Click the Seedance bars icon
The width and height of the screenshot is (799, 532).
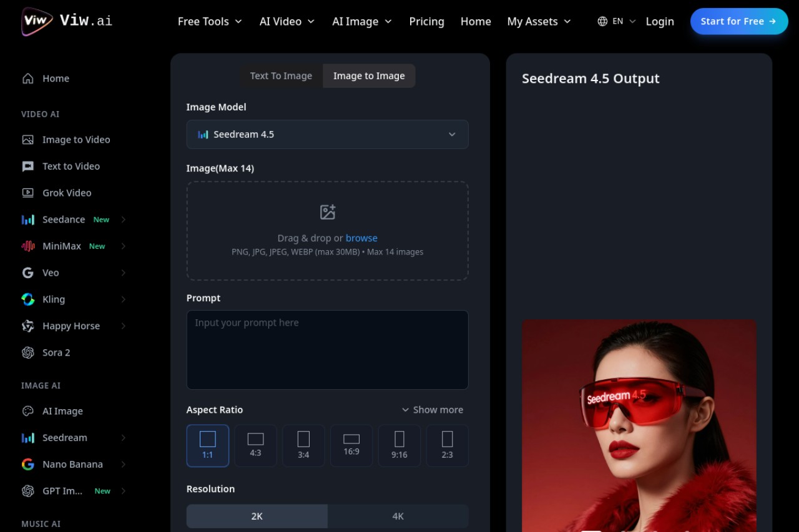[27, 220]
